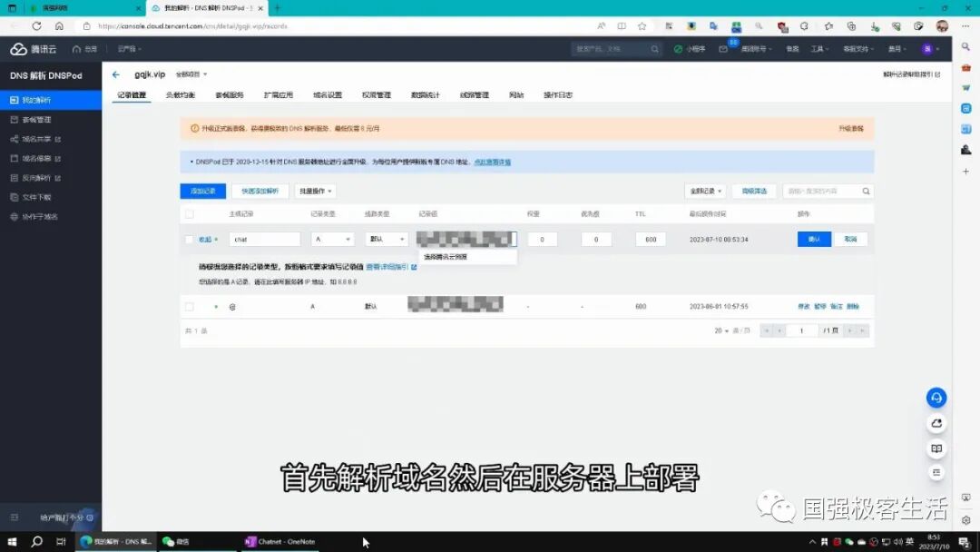Switch to the domain settings tab
Screen dimensions: 980x552
click(328, 95)
